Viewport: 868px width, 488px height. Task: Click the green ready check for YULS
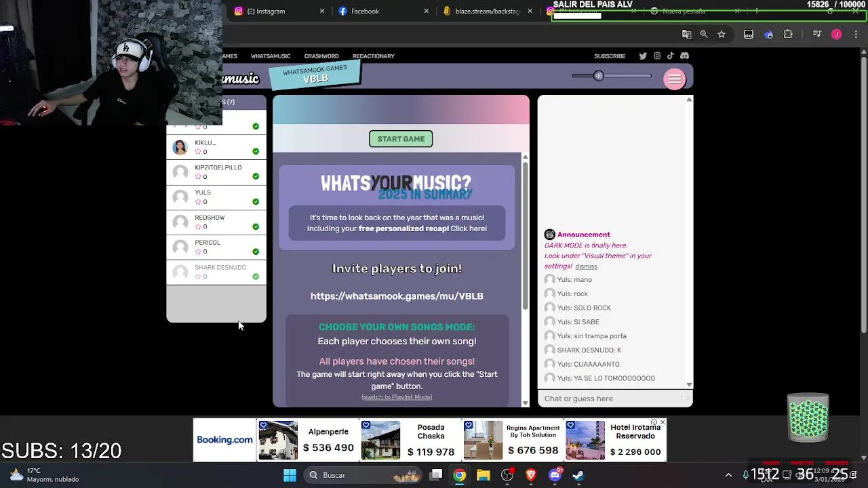pyautogui.click(x=256, y=201)
